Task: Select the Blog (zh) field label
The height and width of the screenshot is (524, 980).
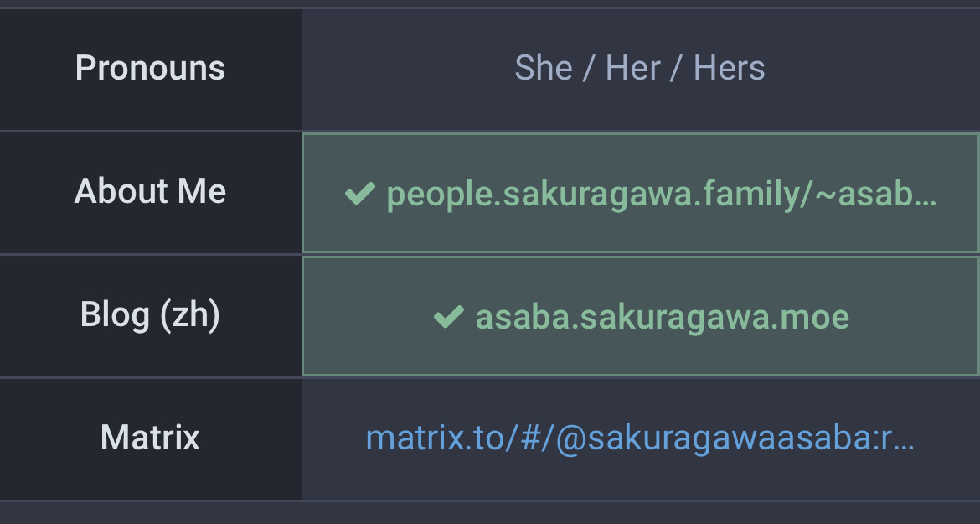Action: pyautogui.click(x=150, y=314)
